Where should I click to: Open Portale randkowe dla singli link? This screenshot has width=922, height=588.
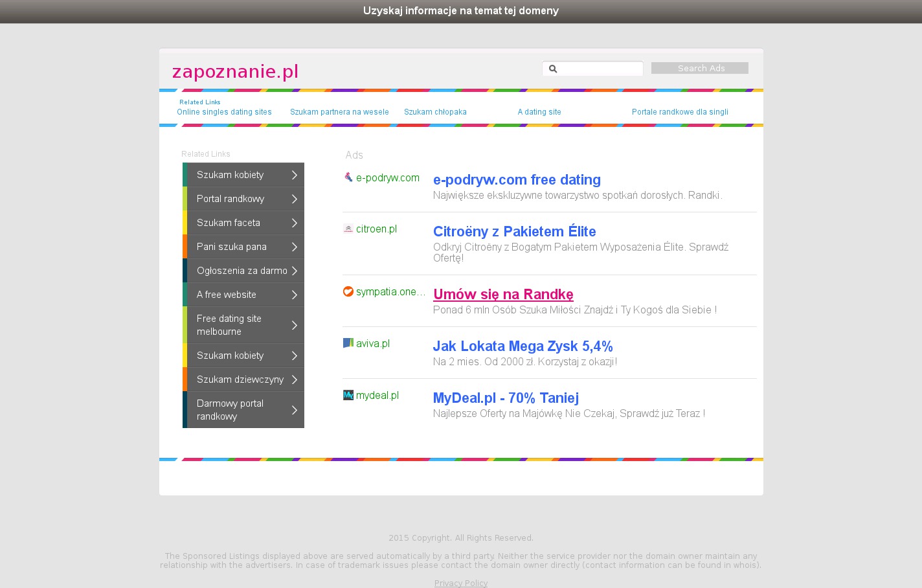680,112
